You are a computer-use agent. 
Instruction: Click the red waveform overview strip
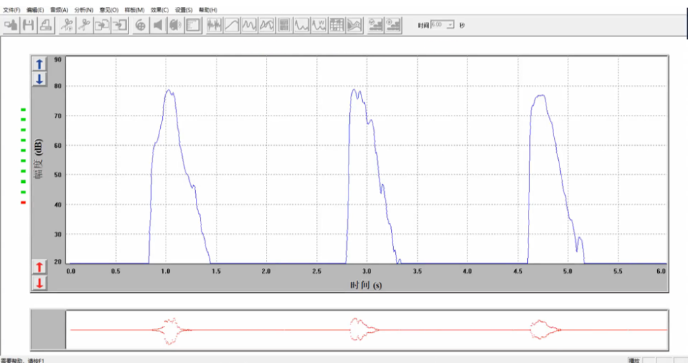(x=367, y=330)
